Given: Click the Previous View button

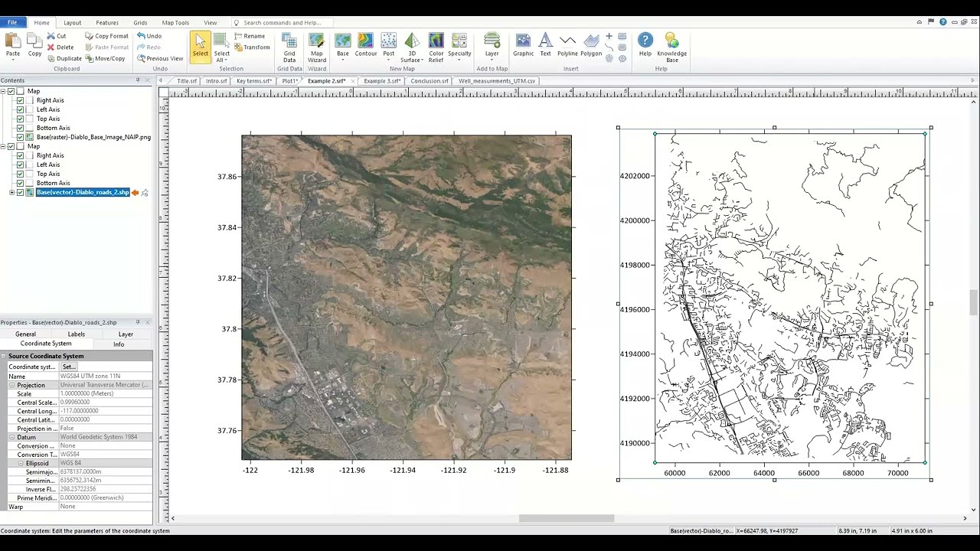Looking at the screenshot, I should [x=160, y=59].
